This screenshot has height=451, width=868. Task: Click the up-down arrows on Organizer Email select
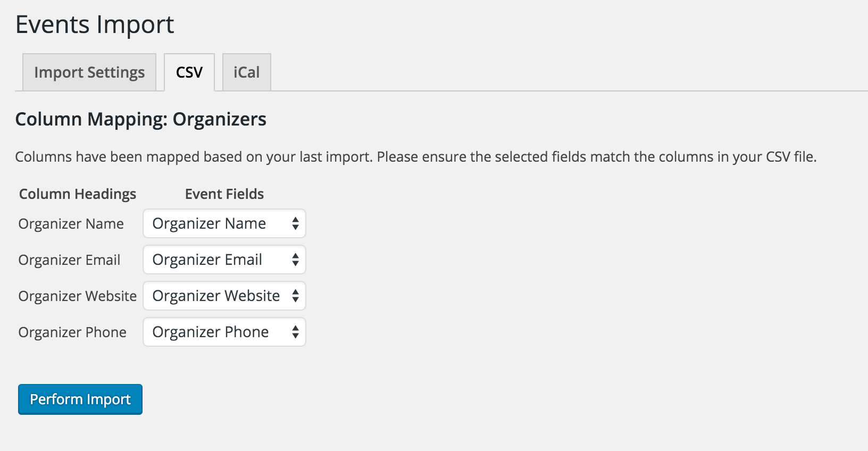click(x=295, y=260)
